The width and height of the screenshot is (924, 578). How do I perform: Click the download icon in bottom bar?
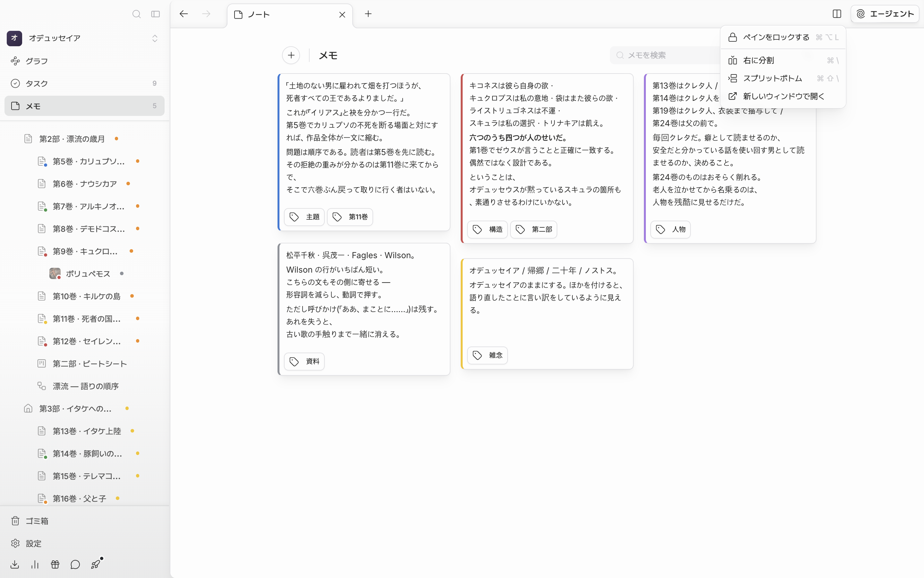14,565
